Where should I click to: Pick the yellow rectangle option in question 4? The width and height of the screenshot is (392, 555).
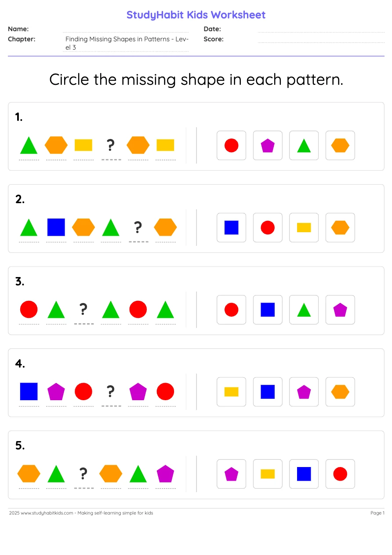click(232, 392)
